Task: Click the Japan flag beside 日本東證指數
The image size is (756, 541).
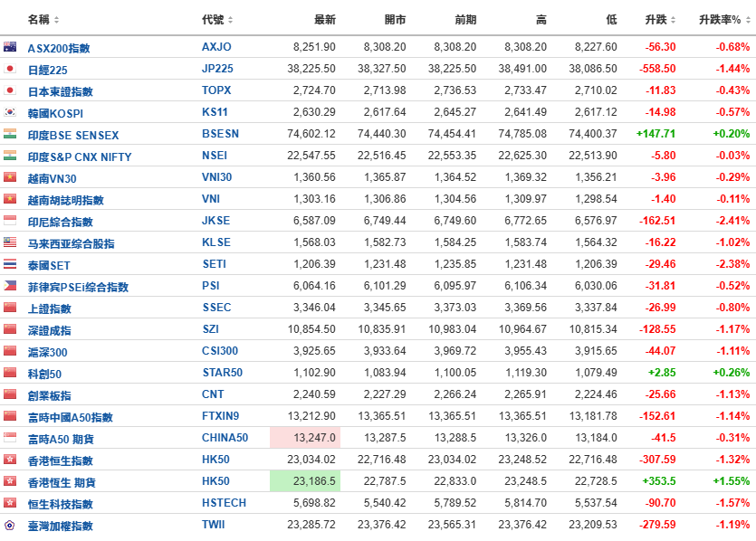Action: (x=10, y=90)
